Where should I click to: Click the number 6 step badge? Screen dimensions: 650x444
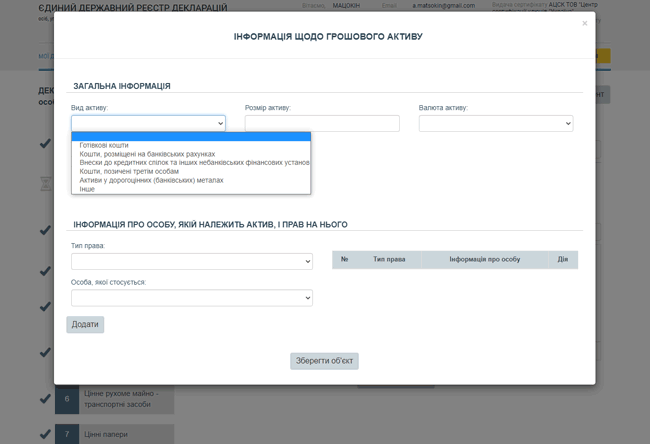pyautogui.click(x=66, y=399)
